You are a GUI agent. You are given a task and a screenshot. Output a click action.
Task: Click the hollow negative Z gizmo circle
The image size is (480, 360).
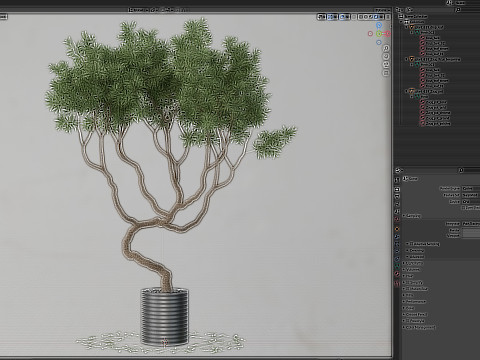[x=379, y=42]
